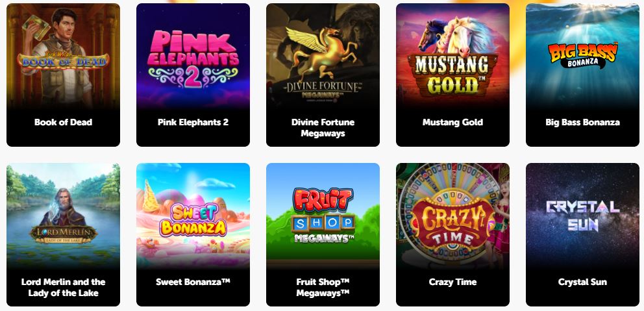Click "Lord Merlin and the Lady of the Lake" caption
644x311 pixels.
point(63,288)
